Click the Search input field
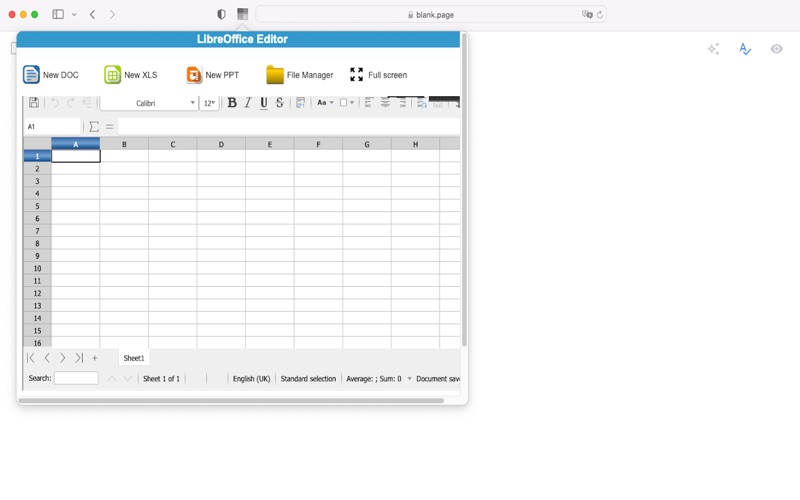Screen dimensions: 800x500 point(76,378)
